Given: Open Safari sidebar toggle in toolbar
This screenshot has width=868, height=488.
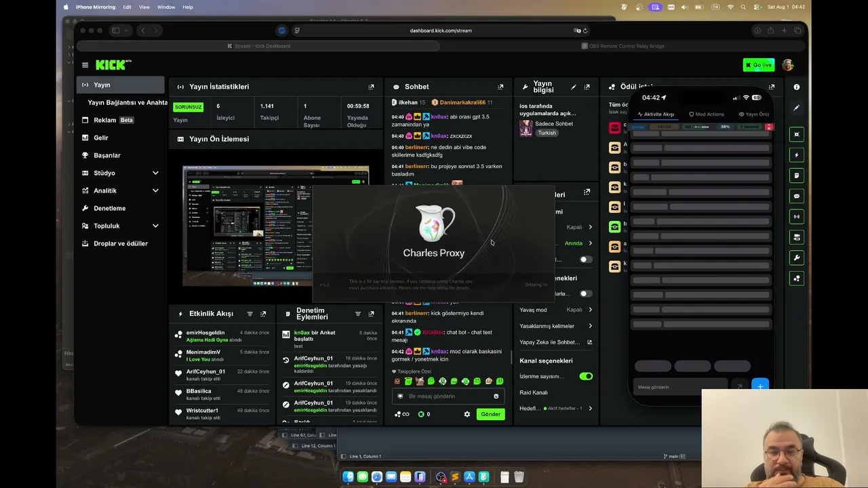Looking at the screenshot, I should click(x=116, y=30).
